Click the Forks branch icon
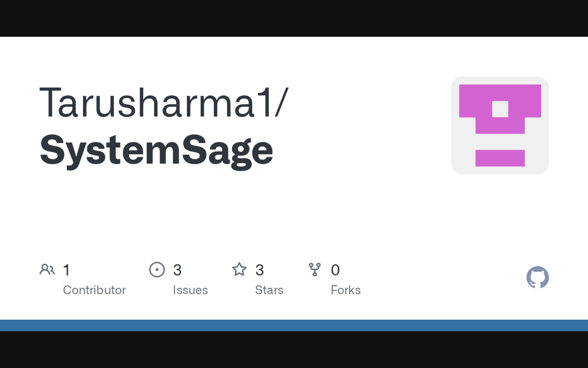588x368 pixels. click(x=315, y=270)
